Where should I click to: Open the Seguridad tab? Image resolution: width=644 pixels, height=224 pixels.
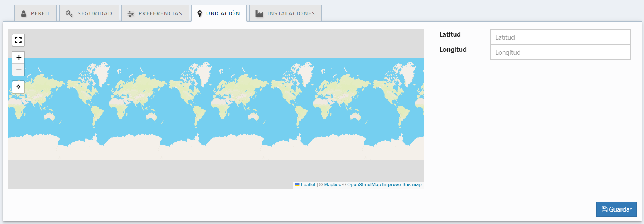click(89, 13)
